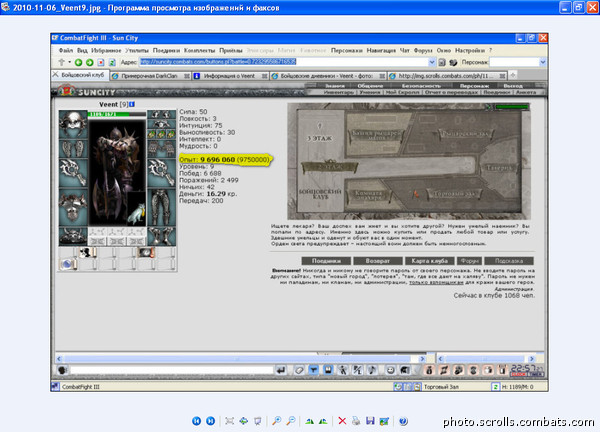
Task: Delete image with red X icon
Action: [342, 421]
